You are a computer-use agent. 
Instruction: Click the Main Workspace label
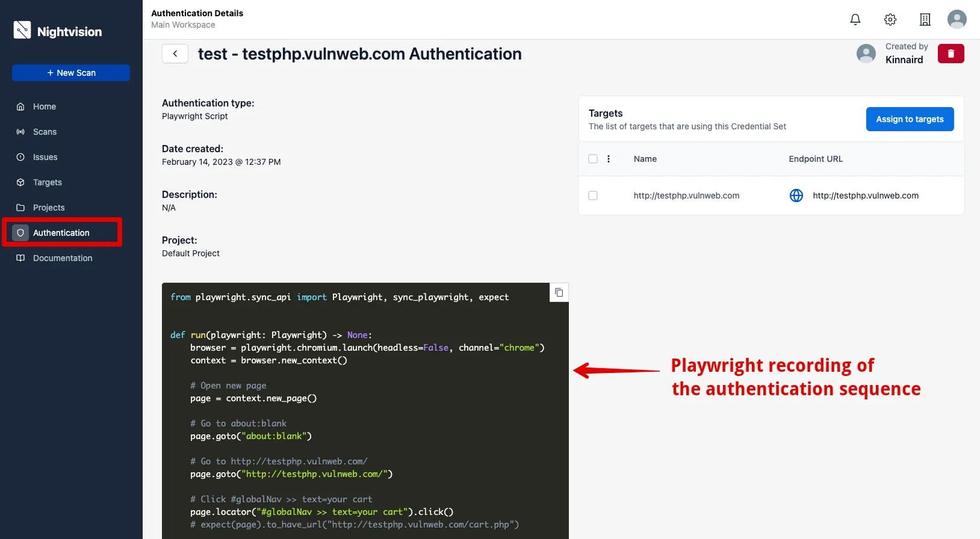tap(183, 25)
